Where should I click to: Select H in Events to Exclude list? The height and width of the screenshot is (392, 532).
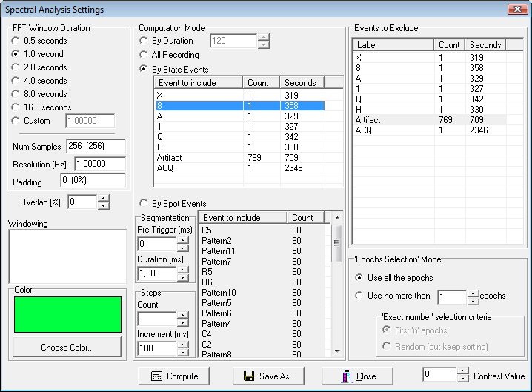430,110
